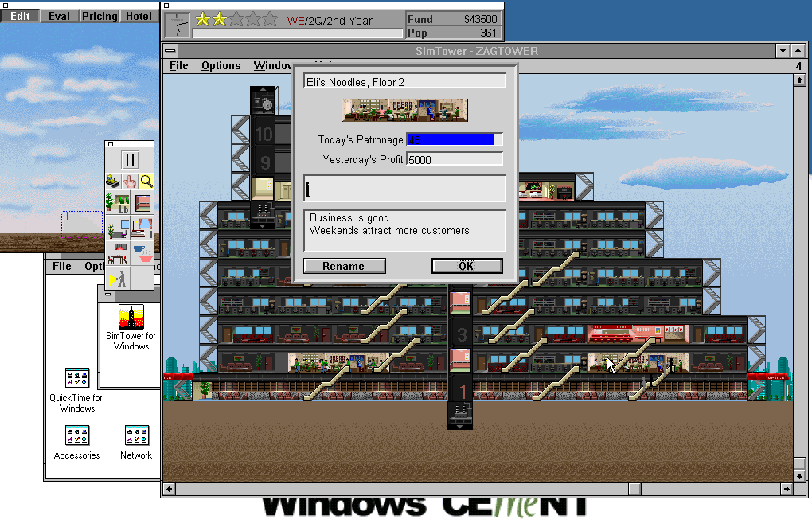The width and height of the screenshot is (812, 531).
Task: Choose the restaurant build tool
Action: pos(118,254)
